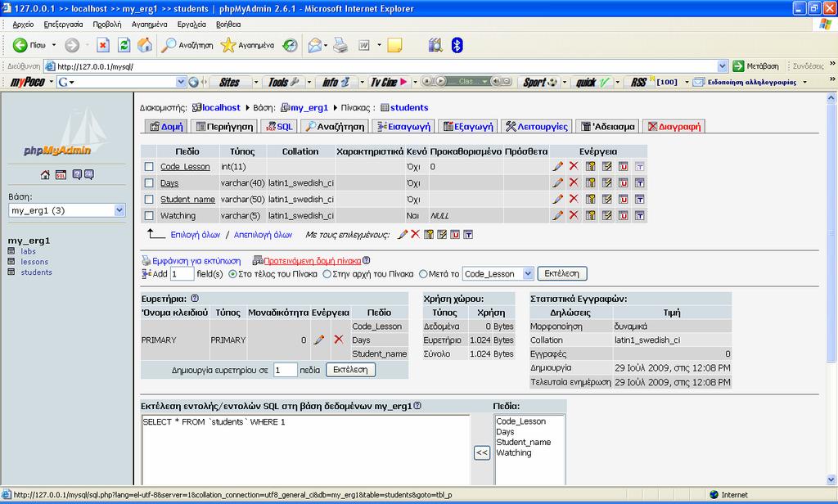Click the Internet Explorer Stop button
This screenshot has width=838, height=504.
click(103, 46)
